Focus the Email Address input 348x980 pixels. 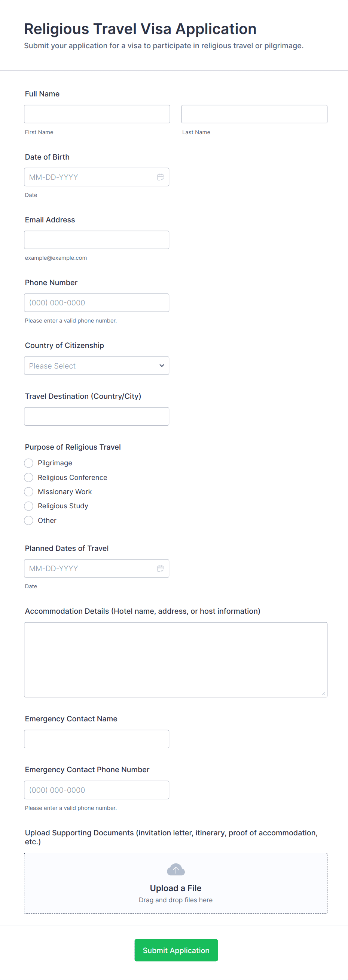pos(96,240)
